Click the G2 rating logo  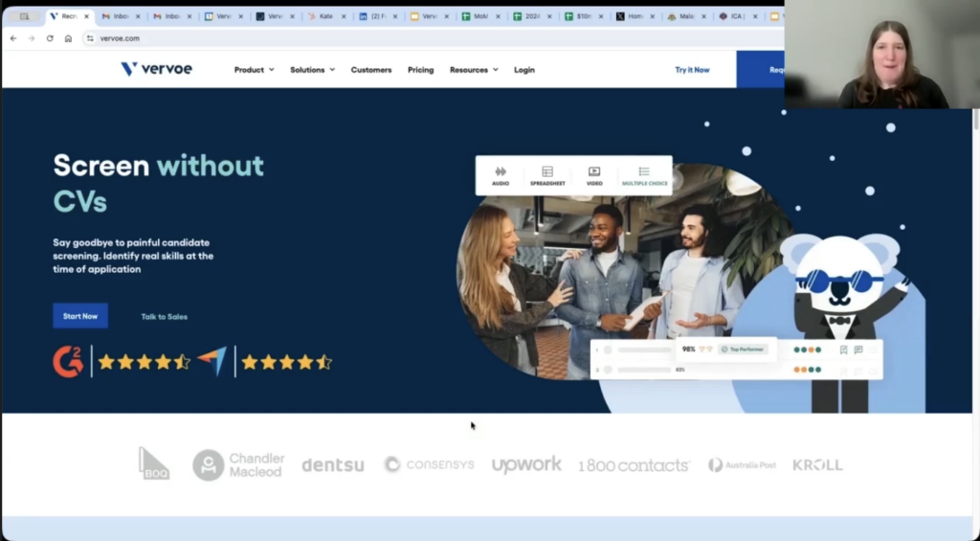[68, 361]
